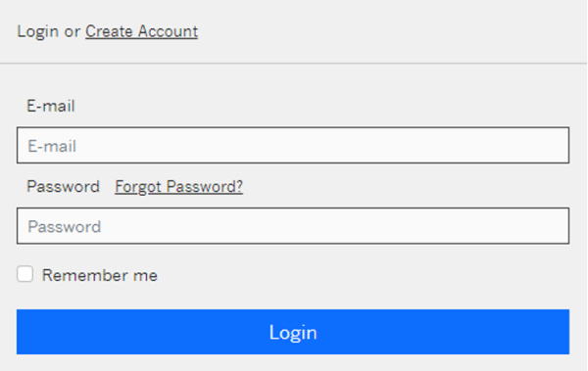The height and width of the screenshot is (371, 588).
Task: Open the Create Account link
Action: click(141, 31)
